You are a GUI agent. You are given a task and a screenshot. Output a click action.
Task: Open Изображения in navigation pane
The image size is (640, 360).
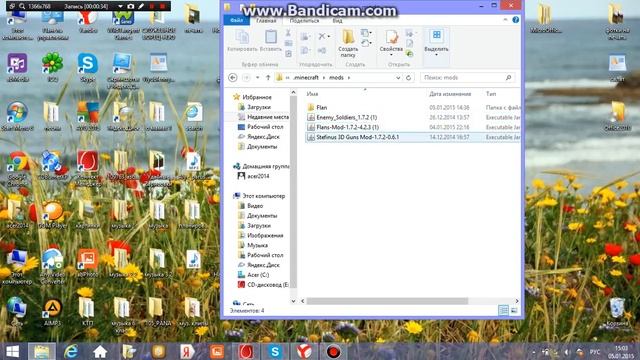[x=265, y=236]
